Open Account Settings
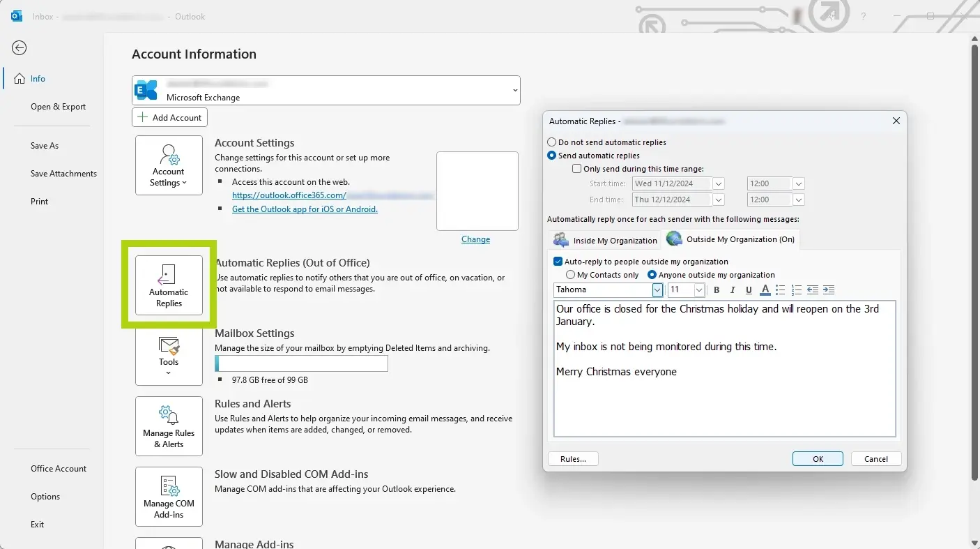 tap(169, 165)
